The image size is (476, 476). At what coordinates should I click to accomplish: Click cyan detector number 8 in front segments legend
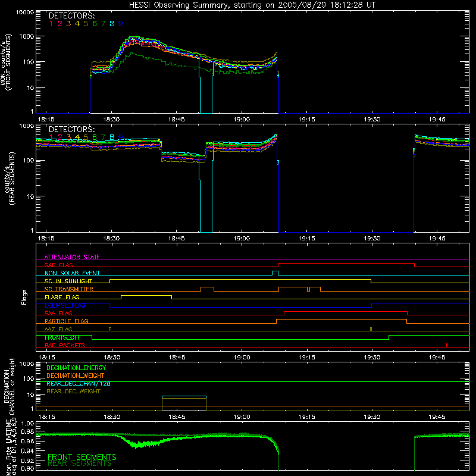(112, 24)
